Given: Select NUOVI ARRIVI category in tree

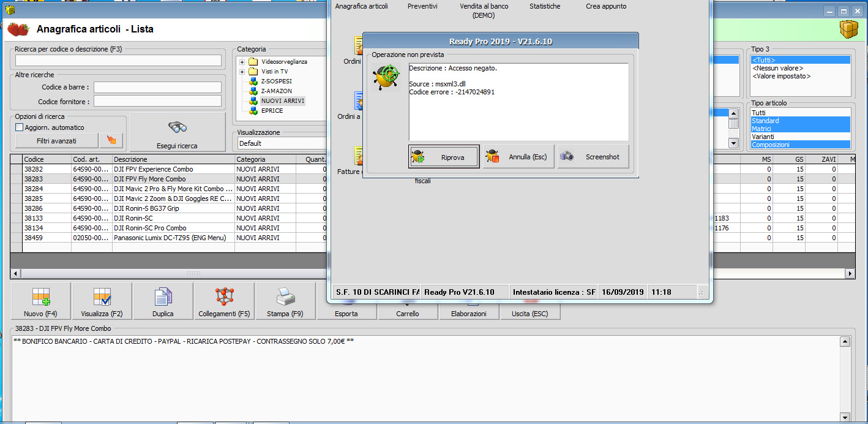Looking at the screenshot, I should click(x=282, y=100).
